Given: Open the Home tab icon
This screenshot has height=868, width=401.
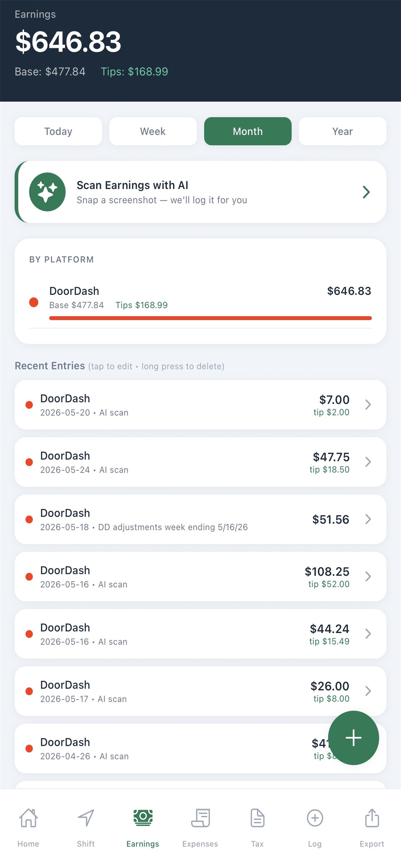Looking at the screenshot, I should click(28, 818).
